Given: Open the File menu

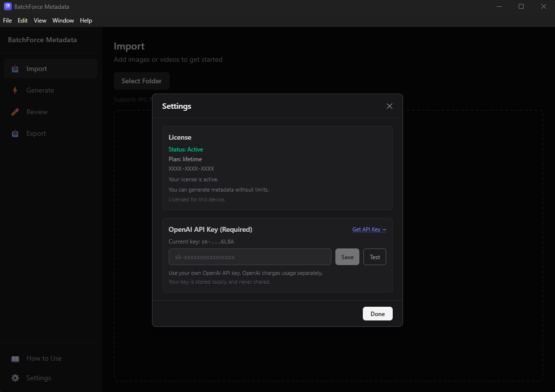Looking at the screenshot, I should pyautogui.click(x=7, y=21).
